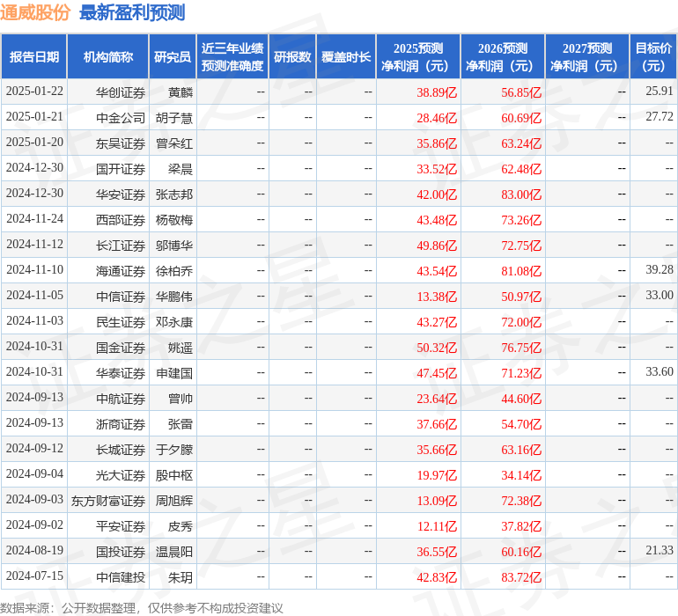678x616 pixels.
Task: Click the date 2024-11-10
Action: click(34, 270)
